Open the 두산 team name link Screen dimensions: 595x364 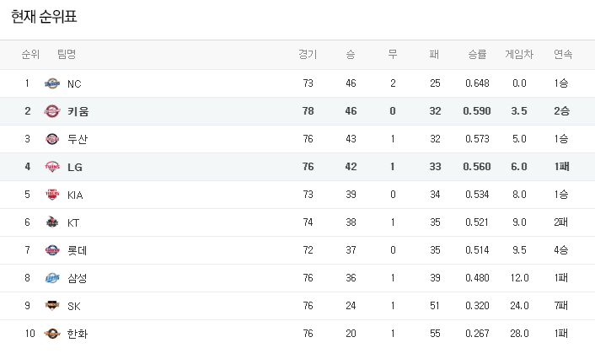[78, 139]
